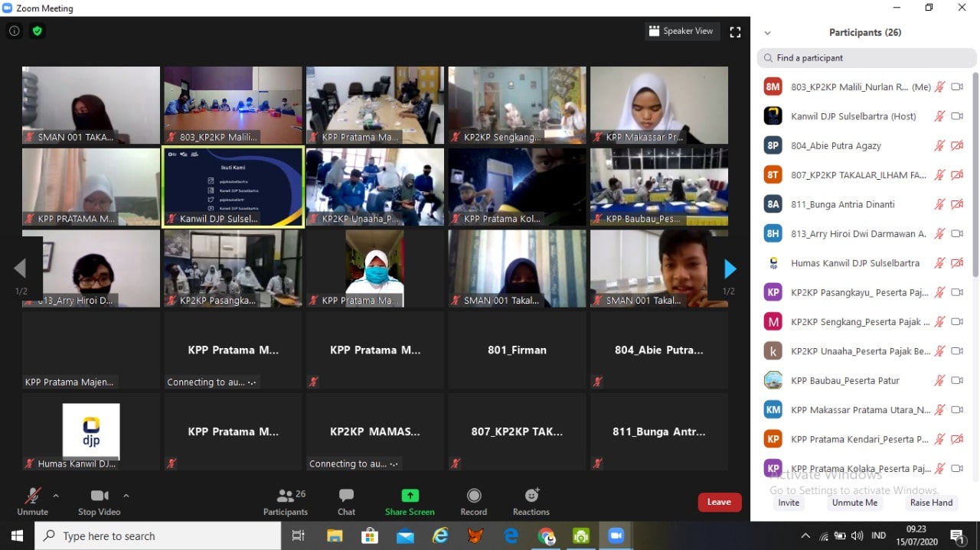Open the Participants panel icon
The image size is (980, 550).
pyautogui.click(x=286, y=496)
